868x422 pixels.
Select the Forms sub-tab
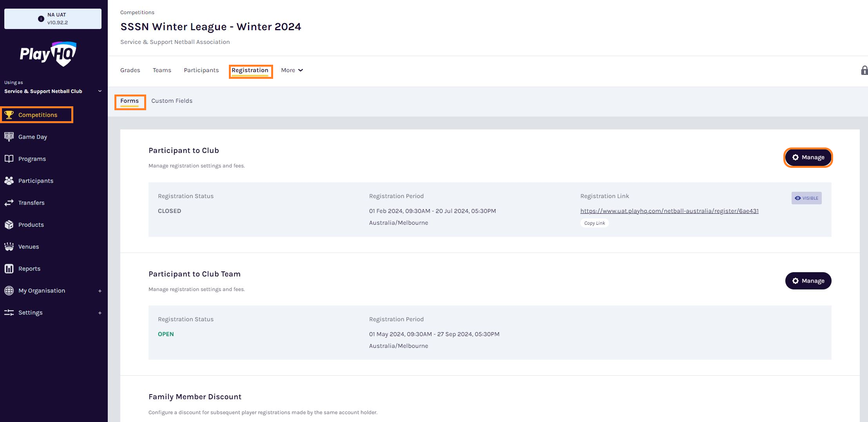click(x=129, y=101)
